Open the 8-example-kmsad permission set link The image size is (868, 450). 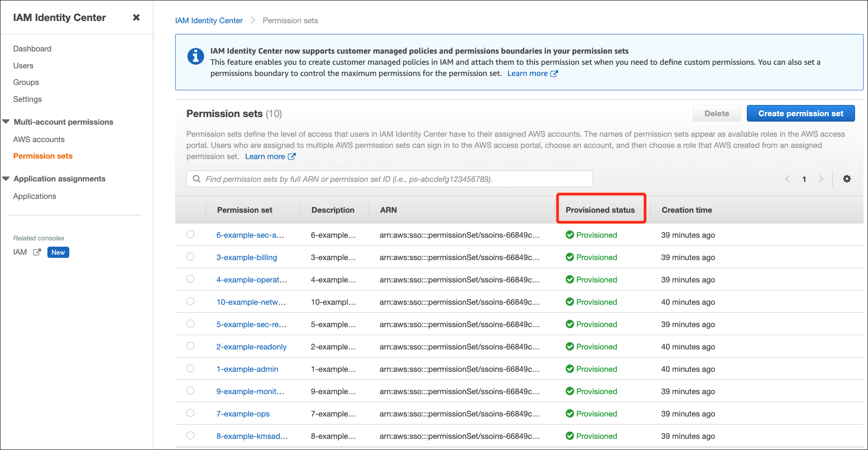pos(252,436)
